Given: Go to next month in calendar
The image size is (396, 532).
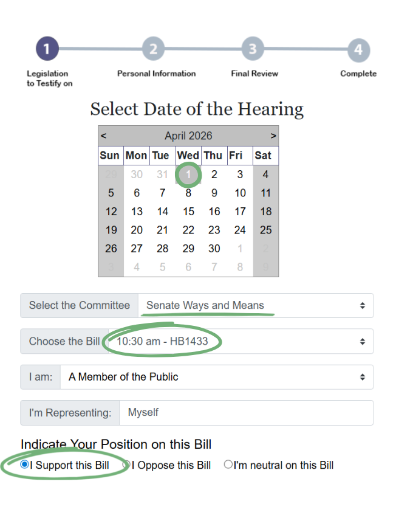Looking at the screenshot, I should click(x=273, y=136).
